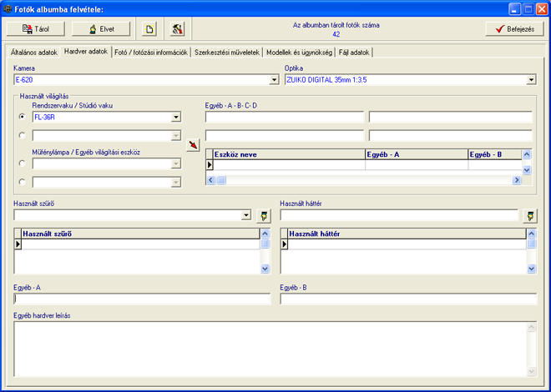Viewport: 551px width, 392px height.
Task: Click the red arrow add-lighting button
Action: tap(193, 145)
